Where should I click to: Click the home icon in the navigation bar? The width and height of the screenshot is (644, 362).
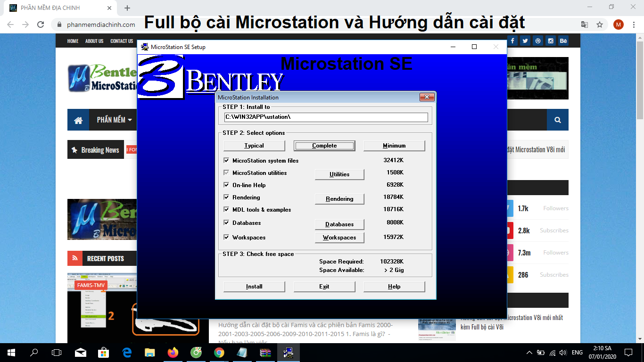pos(78,120)
